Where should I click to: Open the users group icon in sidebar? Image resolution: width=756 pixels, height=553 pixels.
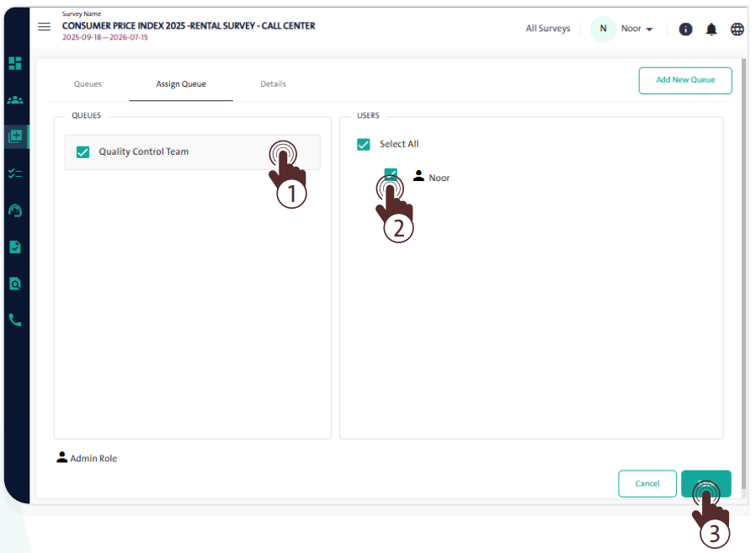tap(14, 100)
